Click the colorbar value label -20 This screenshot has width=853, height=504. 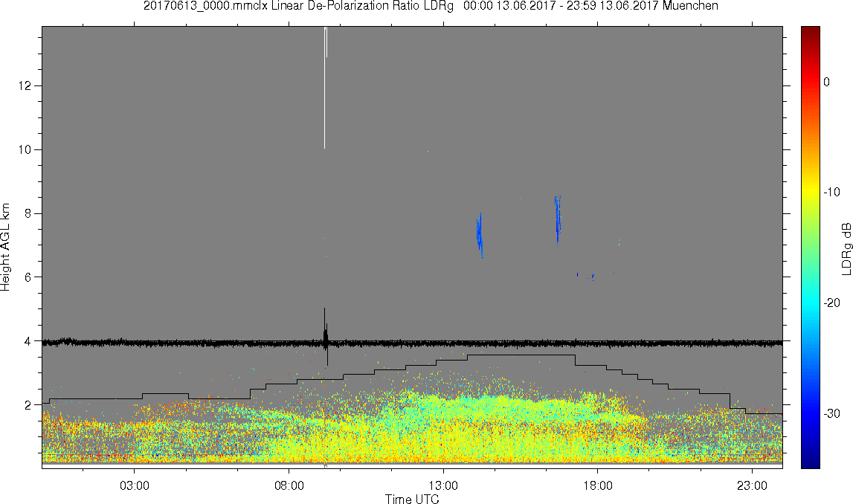[831, 303]
